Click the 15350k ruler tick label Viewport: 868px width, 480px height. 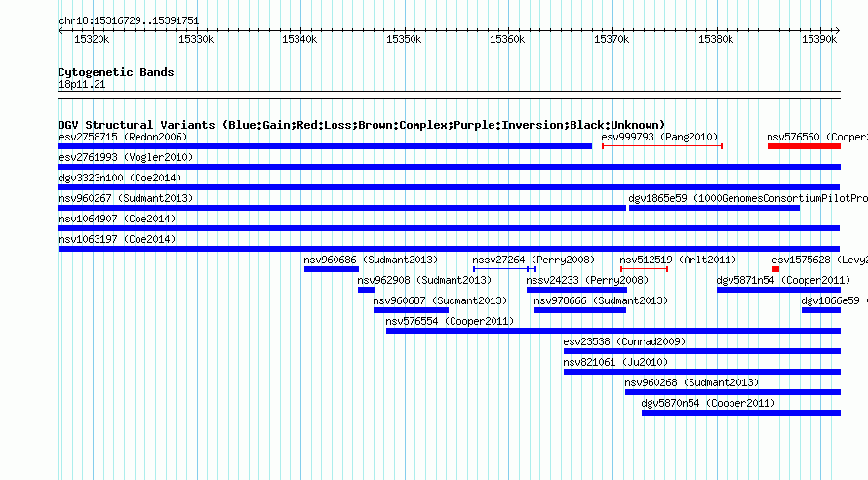pos(404,39)
